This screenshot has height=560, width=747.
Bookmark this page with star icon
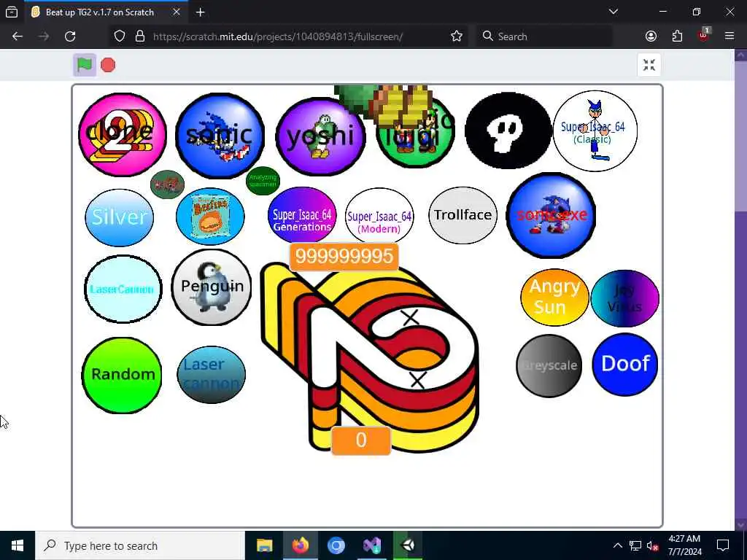click(x=457, y=36)
